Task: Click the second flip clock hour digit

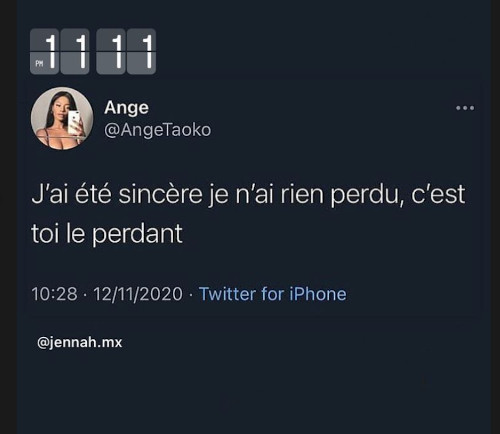Action: coord(75,51)
